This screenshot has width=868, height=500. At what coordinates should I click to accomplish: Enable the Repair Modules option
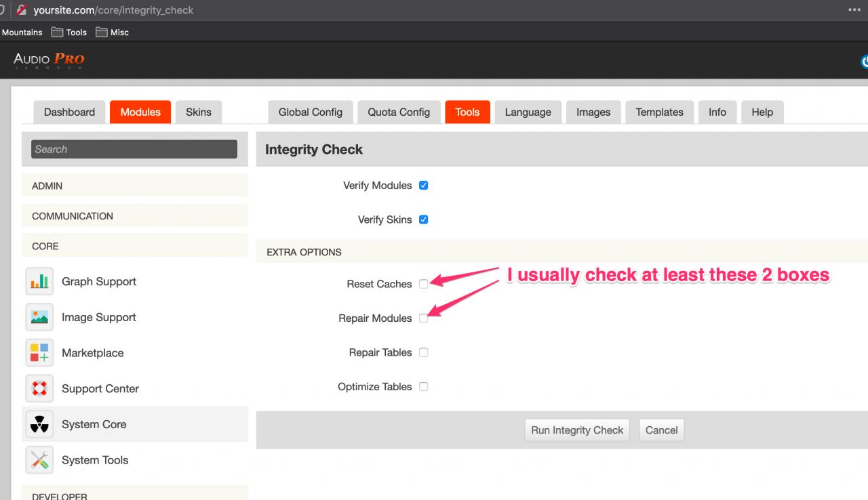point(423,318)
